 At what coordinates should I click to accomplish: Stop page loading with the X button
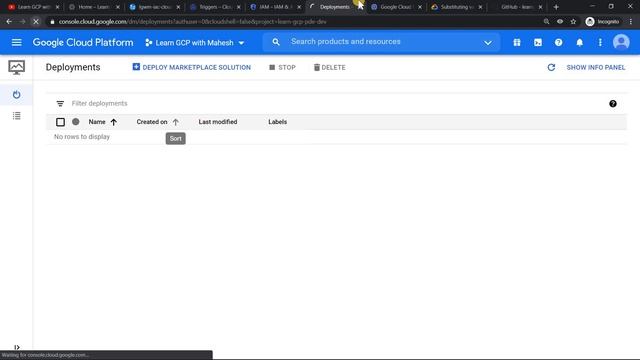(x=36, y=22)
